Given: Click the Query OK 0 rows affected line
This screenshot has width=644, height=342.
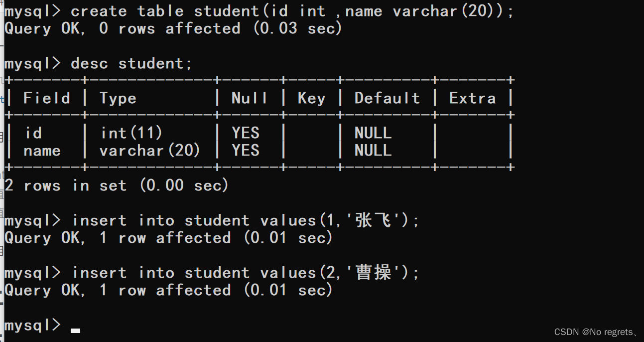Looking at the screenshot, I should pos(173,28).
